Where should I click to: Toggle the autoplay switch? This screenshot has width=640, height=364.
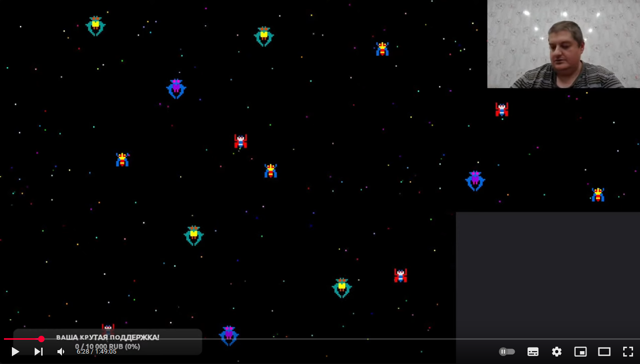[507, 352]
